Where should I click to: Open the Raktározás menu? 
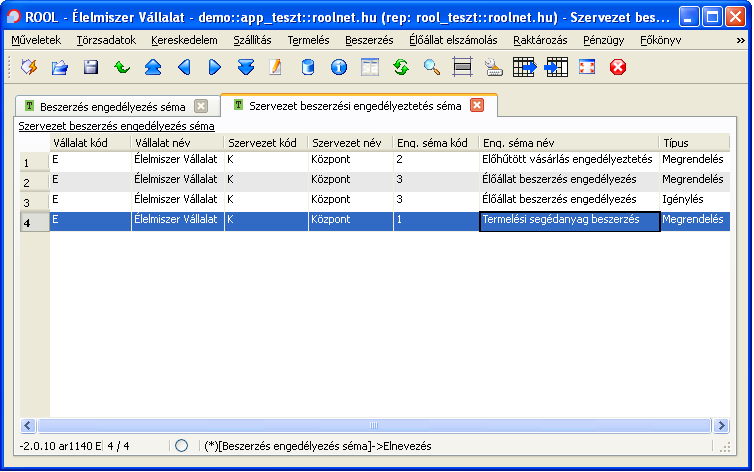(539, 40)
